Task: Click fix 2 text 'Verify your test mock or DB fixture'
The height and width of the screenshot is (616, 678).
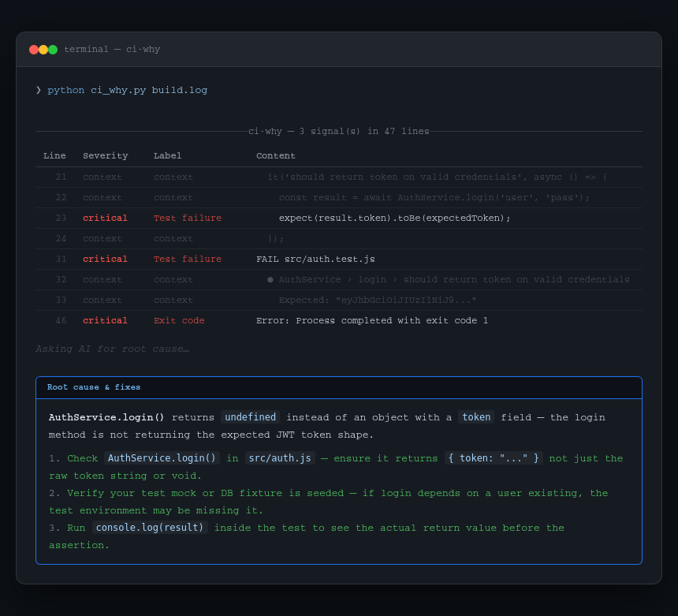Action: 177,493
